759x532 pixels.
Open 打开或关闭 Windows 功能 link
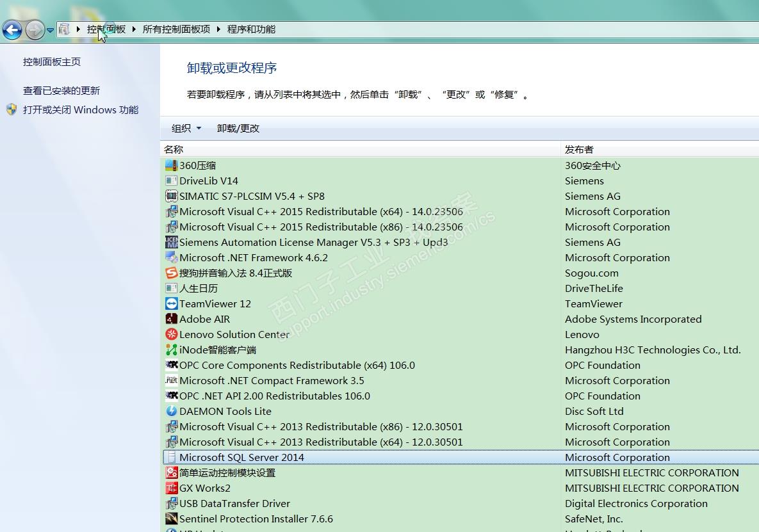pos(81,109)
